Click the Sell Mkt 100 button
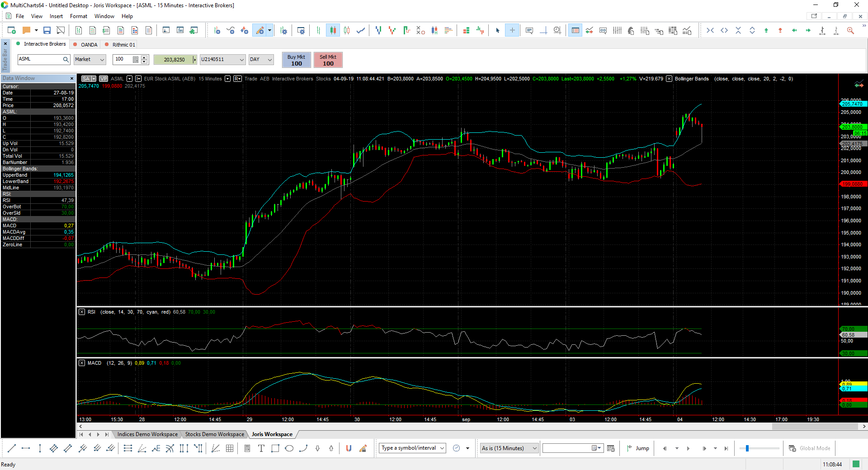 pyautogui.click(x=328, y=60)
